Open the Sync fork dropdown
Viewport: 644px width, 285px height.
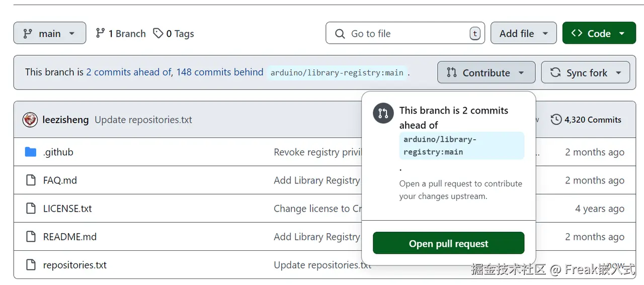coord(586,73)
